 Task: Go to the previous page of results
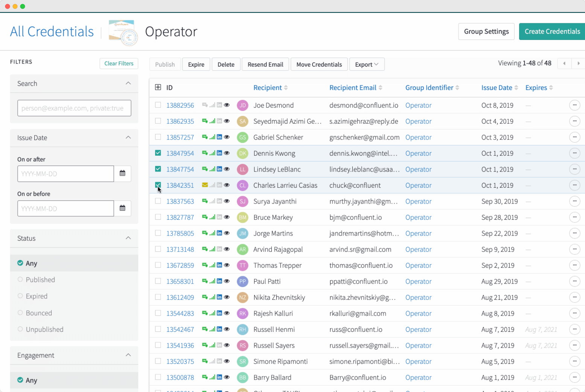564,64
